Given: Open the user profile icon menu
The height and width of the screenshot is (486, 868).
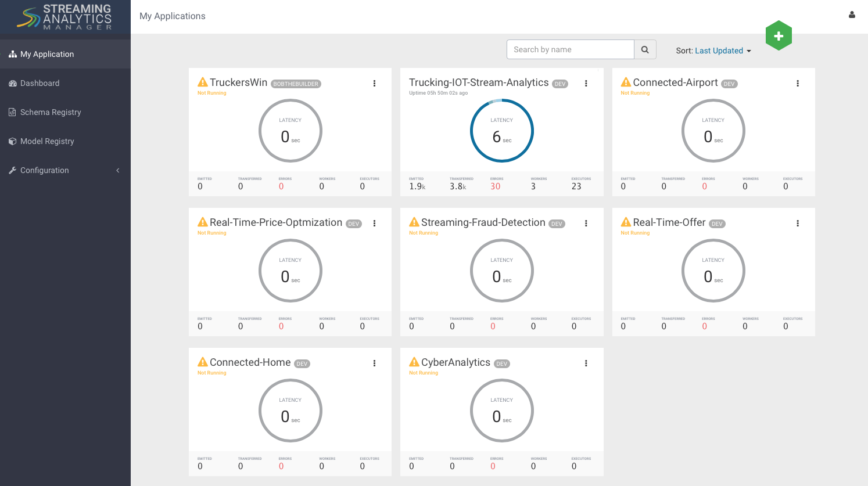Looking at the screenshot, I should [852, 15].
